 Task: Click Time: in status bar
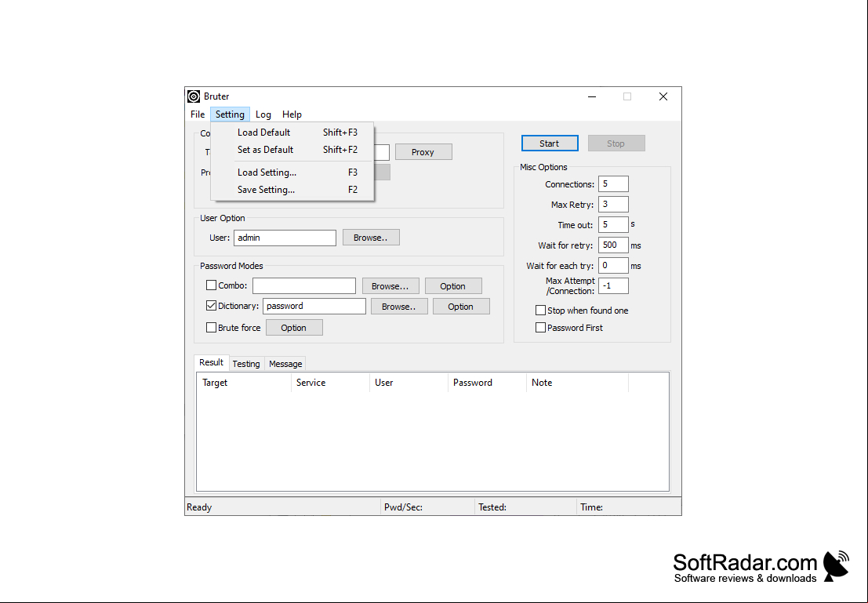pos(592,507)
